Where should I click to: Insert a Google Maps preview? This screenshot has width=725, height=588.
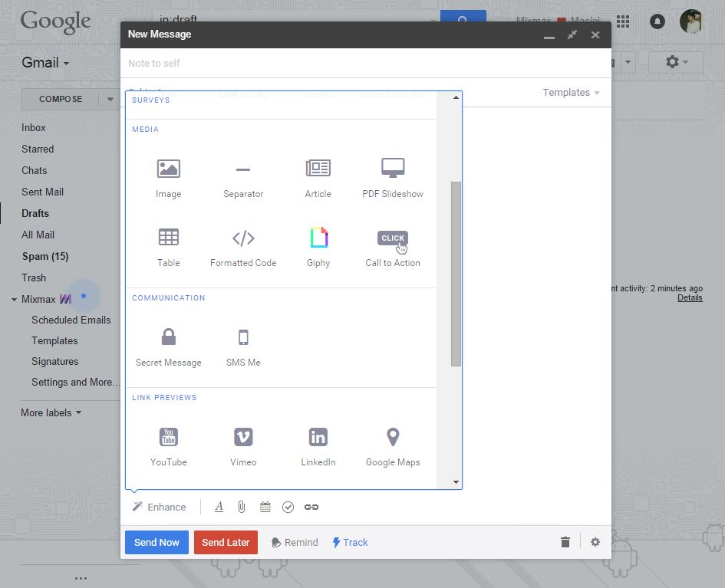(393, 447)
